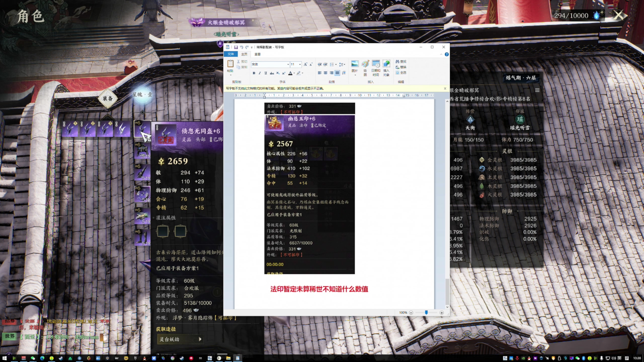Toggle italic formatting
This screenshot has width=644, height=362.
pos(260,73)
